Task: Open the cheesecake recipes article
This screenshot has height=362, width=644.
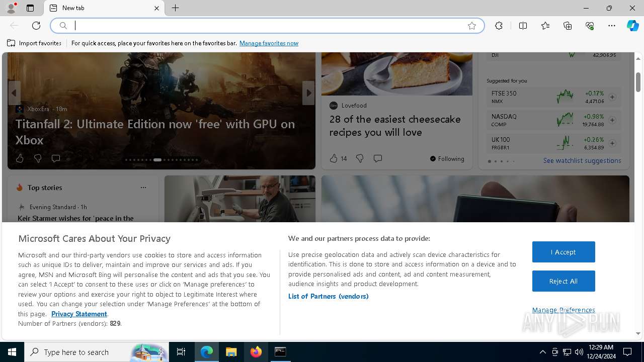Action: coord(395,126)
